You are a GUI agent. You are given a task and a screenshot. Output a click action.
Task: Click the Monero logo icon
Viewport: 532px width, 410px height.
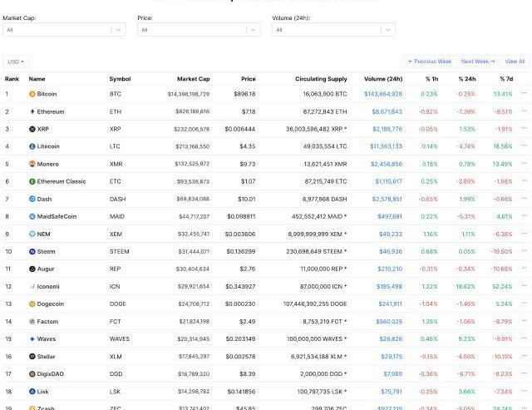coord(32,164)
